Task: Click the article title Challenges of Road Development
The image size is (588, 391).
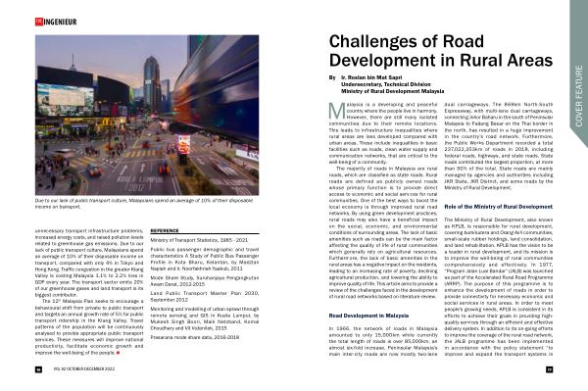Action: [441, 51]
